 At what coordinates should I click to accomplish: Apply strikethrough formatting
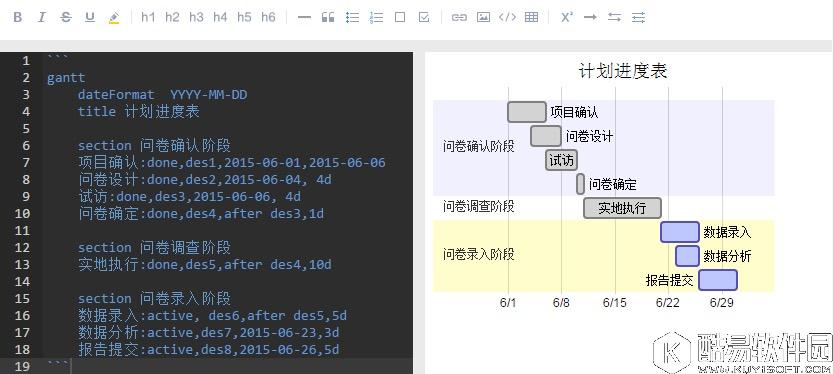[x=66, y=18]
